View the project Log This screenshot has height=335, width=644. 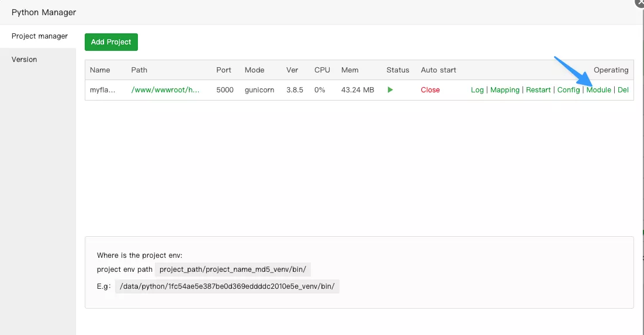(477, 90)
